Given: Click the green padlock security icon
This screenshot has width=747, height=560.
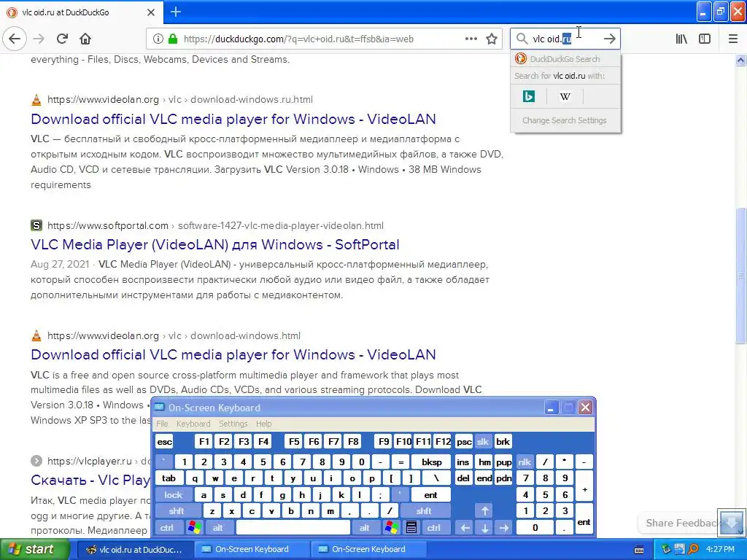Looking at the screenshot, I should pyautogui.click(x=173, y=39).
